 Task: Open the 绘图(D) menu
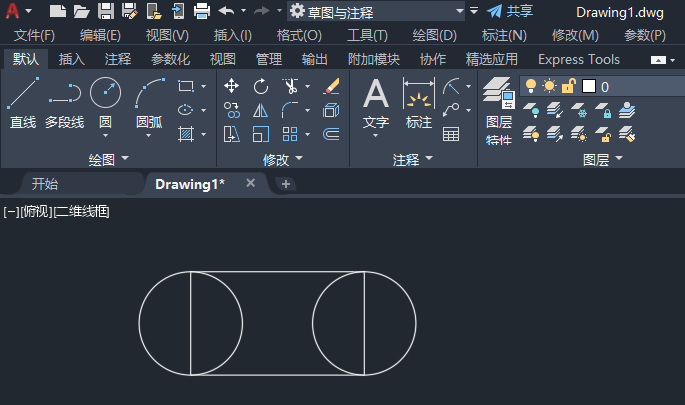point(435,35)
